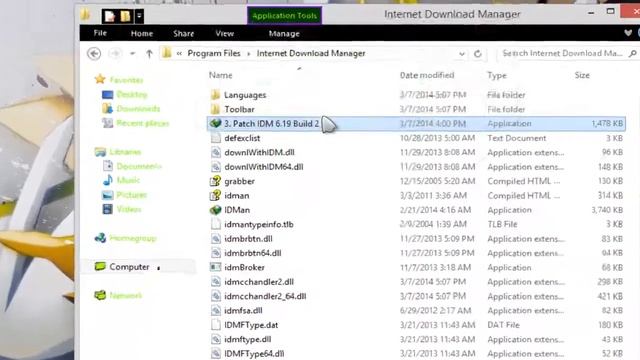
Task: Open the File menu
Action: (x=100, y=33)
